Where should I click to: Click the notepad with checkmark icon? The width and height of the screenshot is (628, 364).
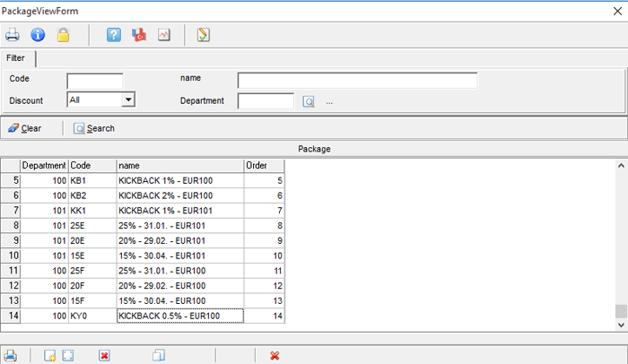pyautogui.click(x=203, y=35)
